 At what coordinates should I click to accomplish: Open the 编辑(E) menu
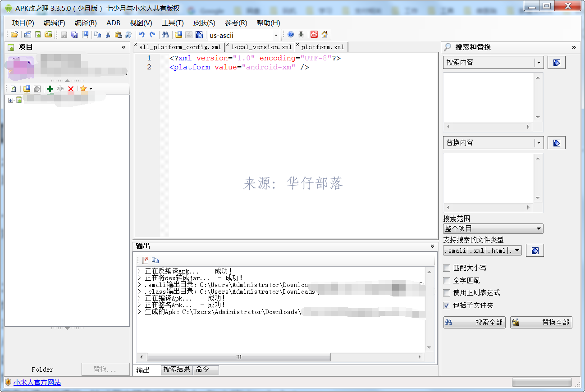tap(55, 23)
